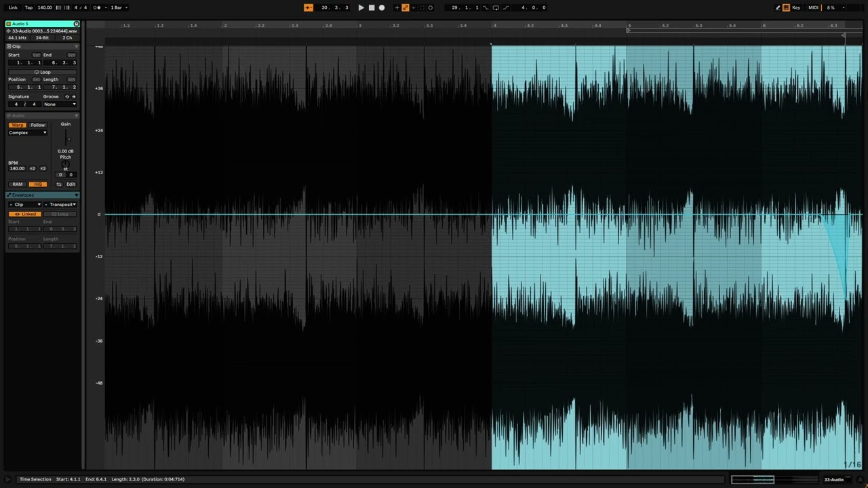This screenshot has width=868, height=488.
Task: Click the Set button next to Start
Action: click(x=36, y=55)
